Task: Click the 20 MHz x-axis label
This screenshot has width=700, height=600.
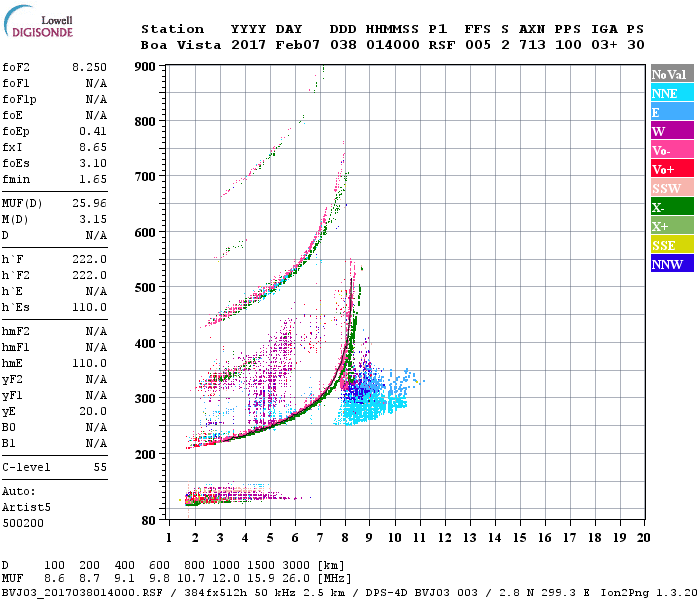Action: point(643,538)
